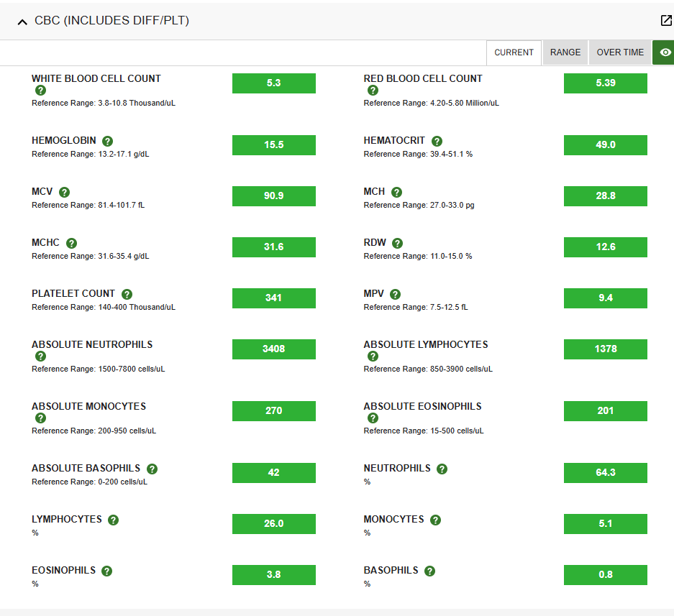Click Reference Range: 4.20-5.80 Million/uL text
Image resolution: width=674 pixels, height=616 pixels.
(x=431, y=103)
